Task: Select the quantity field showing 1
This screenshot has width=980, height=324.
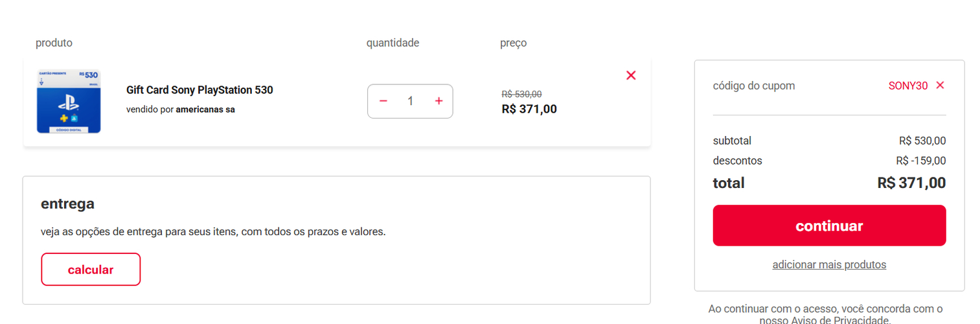Action: 410,101
